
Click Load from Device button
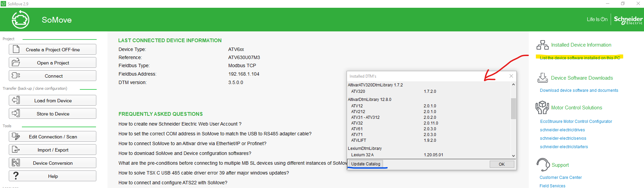(x=53, y=100)
